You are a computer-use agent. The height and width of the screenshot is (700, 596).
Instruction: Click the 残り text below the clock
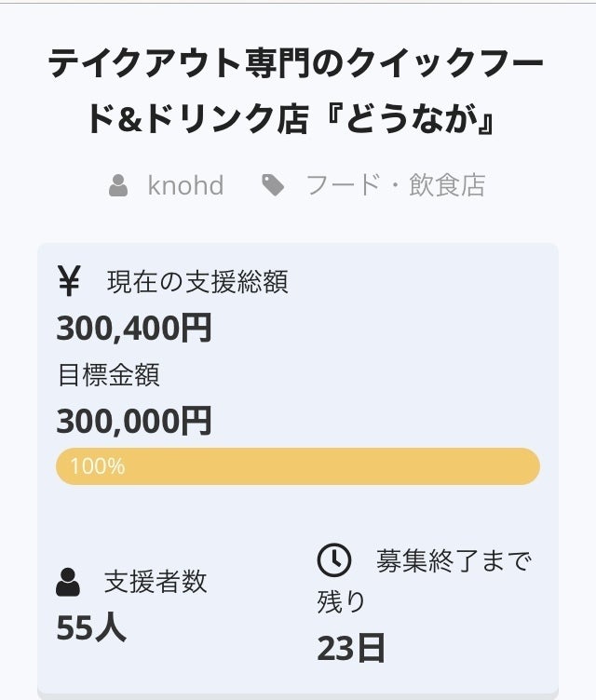(342, 601)
